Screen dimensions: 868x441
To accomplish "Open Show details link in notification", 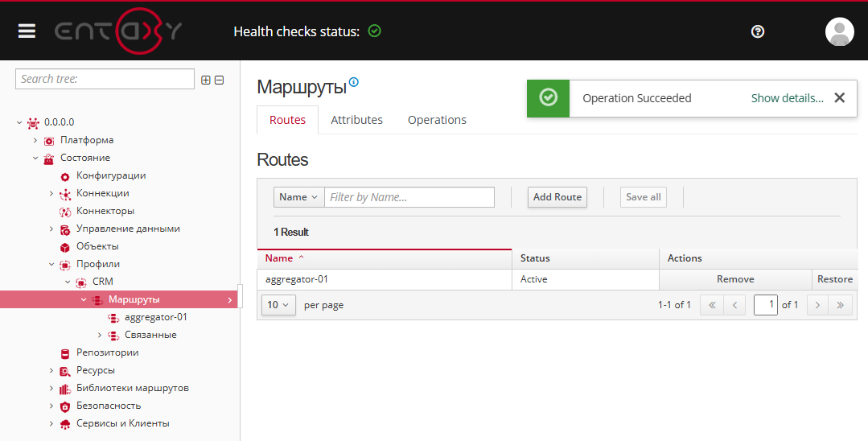I will pyautogui.click(x=788, y=98).
